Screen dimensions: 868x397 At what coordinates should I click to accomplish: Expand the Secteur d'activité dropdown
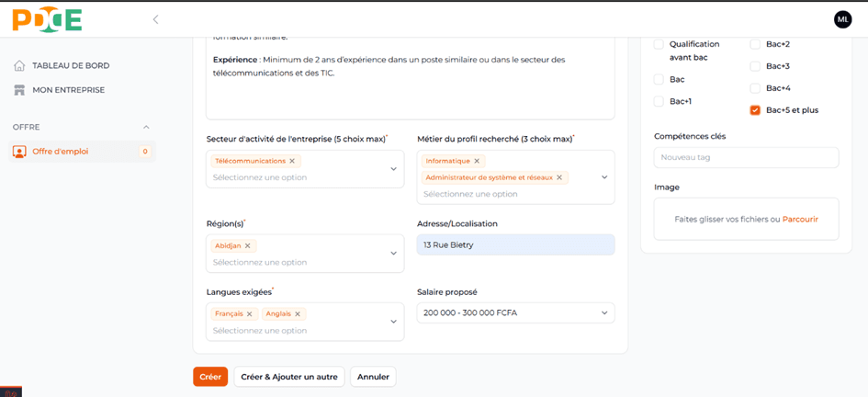pyautogui.click(x=393, y=169)
